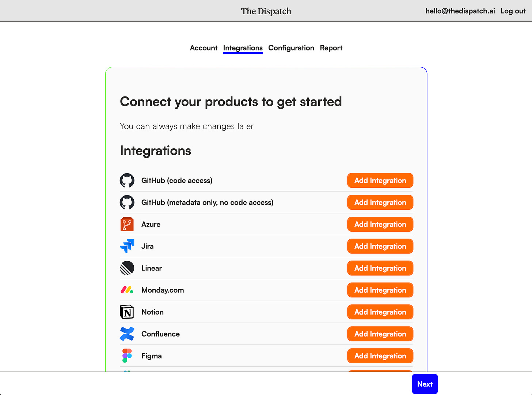Image resolution: width=532 pixels, height=395 pixels.
Task: Click the 'Linear' row label
Action: click(152, 268)
